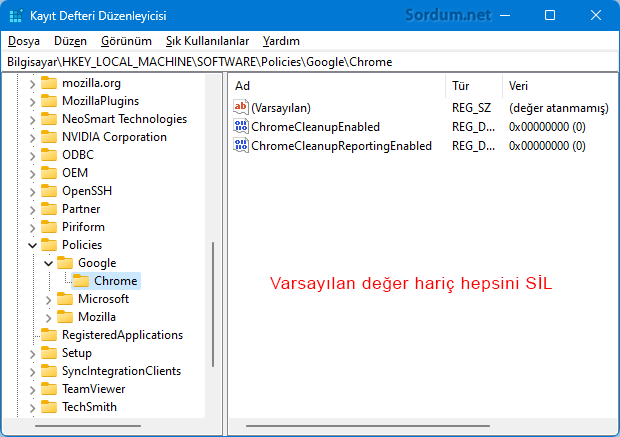Select the ChromeCleanupEnabled value name
Viewport: 620px width, 437px height.
[316, 127]
